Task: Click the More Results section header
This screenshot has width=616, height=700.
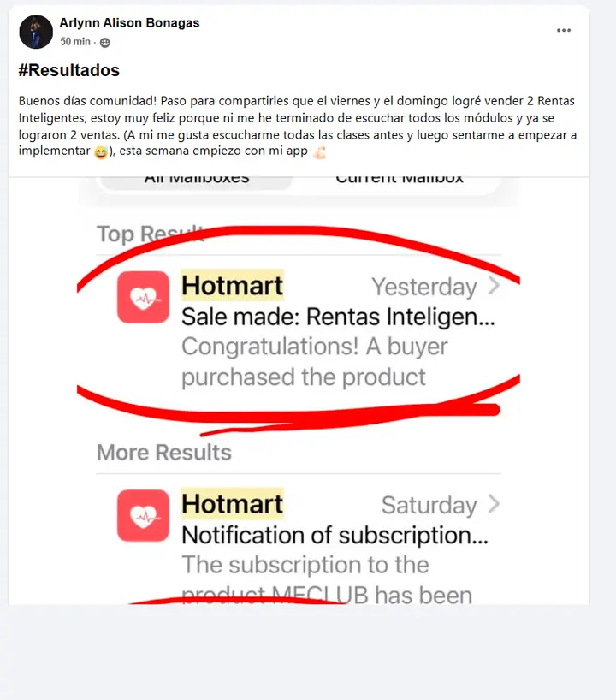Action: [164, 452]
